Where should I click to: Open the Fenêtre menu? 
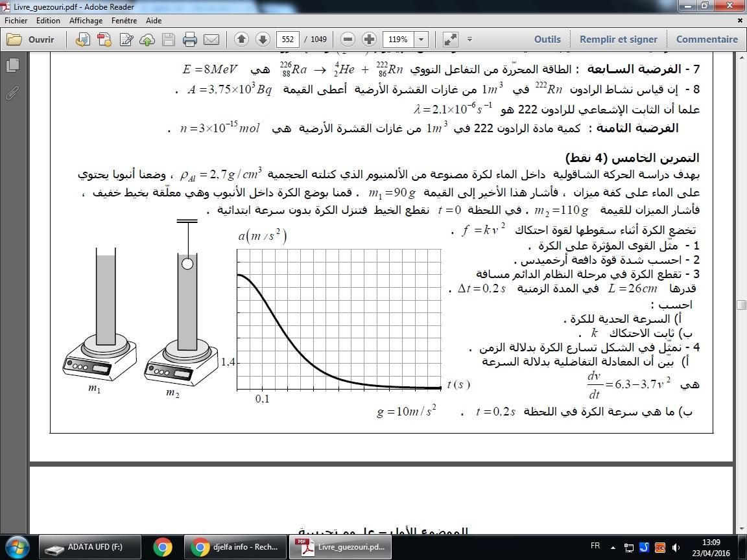(x=124, y=21)
